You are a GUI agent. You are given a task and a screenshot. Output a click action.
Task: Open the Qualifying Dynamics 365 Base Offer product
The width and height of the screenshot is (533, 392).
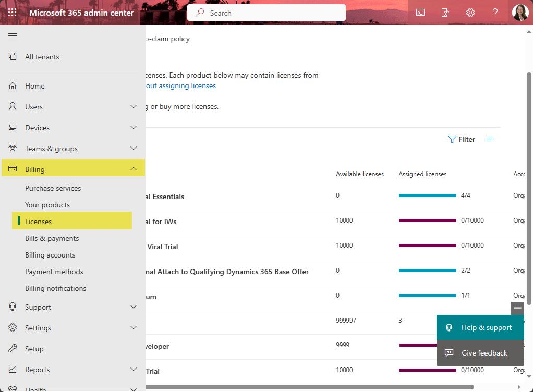[x=227, y=272]
